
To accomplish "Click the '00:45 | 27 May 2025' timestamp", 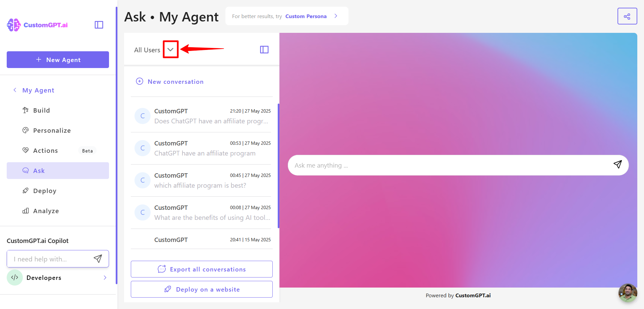I will tap(250, 175).
